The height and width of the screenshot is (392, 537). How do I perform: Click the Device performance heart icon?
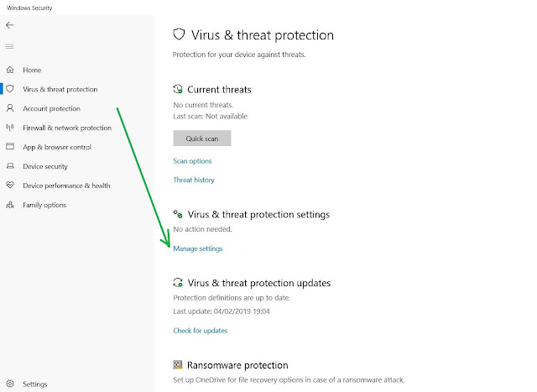[10, 185]
